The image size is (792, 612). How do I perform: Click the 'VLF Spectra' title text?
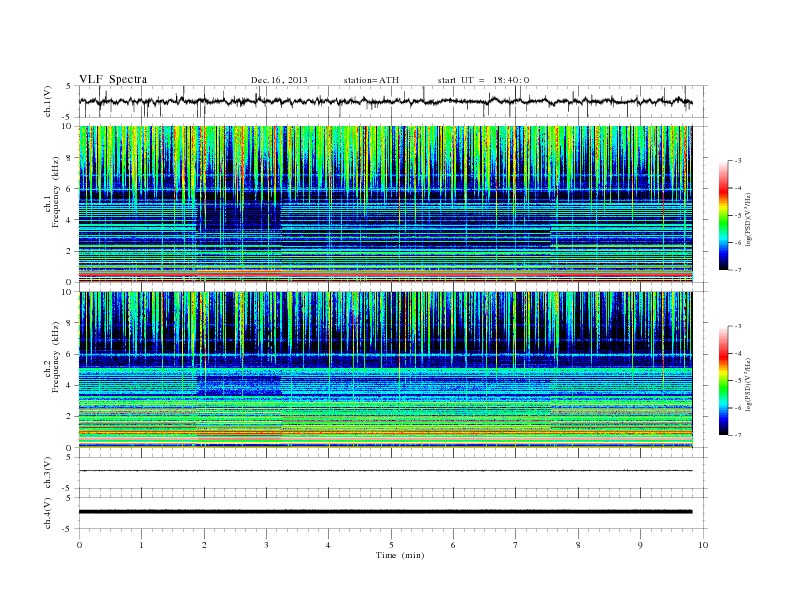tap(113, 79)
